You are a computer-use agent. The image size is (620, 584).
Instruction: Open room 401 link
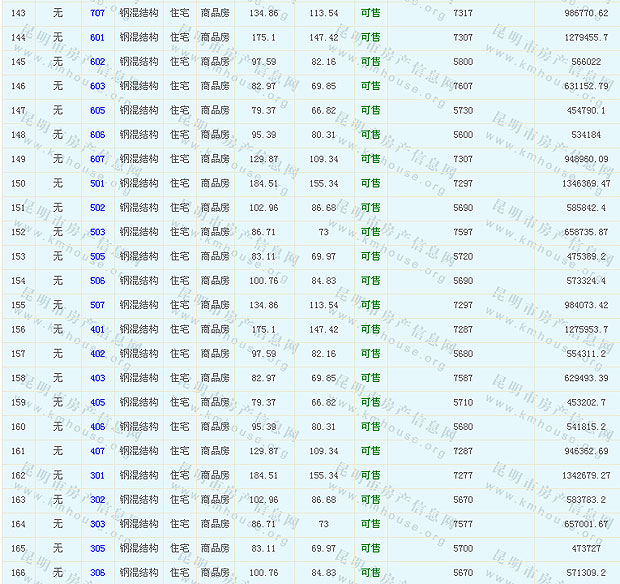[97, 329]
